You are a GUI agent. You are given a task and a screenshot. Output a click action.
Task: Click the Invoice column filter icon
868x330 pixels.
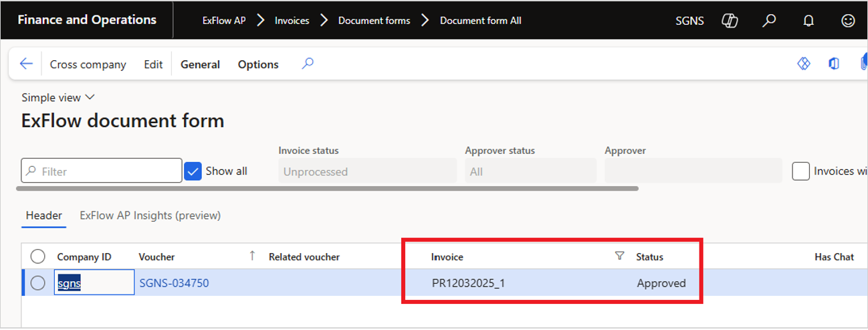(x=619, y=256)
